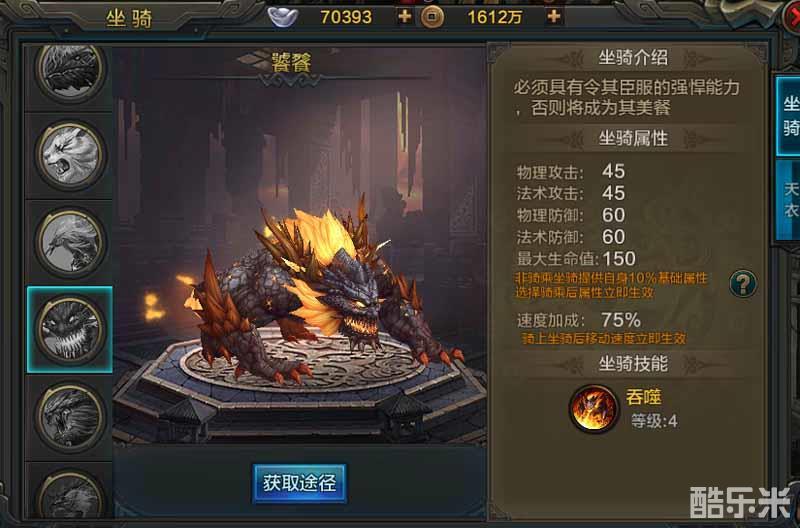Screen dimensions: 800x528
Task: Select the phoenix bird mount portrait
Action: click(70, 242)
